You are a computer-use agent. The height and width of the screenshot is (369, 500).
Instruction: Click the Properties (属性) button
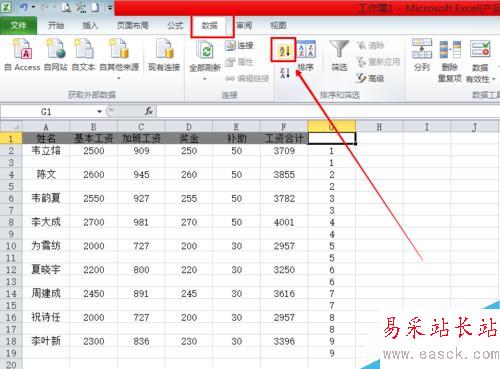(x=239, y=62)
